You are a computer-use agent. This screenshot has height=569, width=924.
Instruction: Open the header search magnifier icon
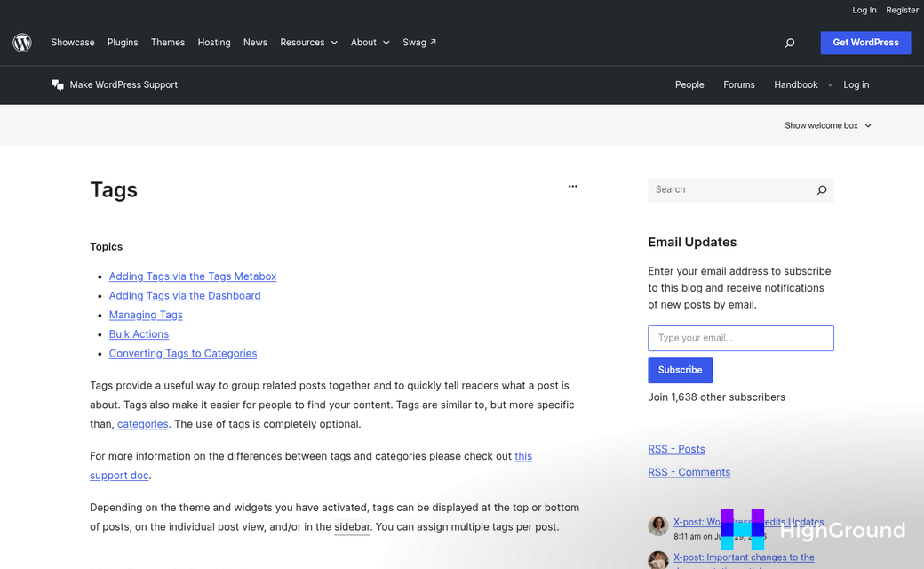tap(790, 43)
